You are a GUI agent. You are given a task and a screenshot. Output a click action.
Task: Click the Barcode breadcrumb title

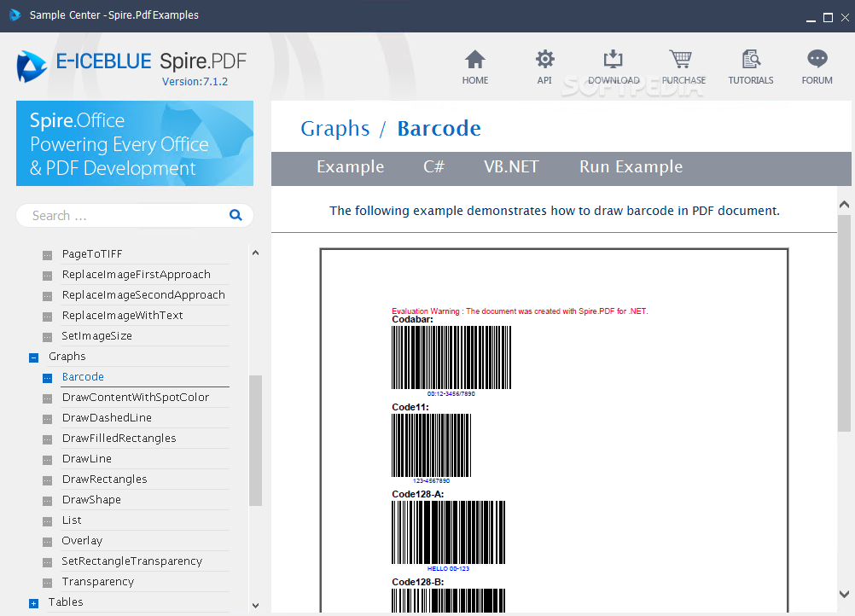click(x=439, y=129)
